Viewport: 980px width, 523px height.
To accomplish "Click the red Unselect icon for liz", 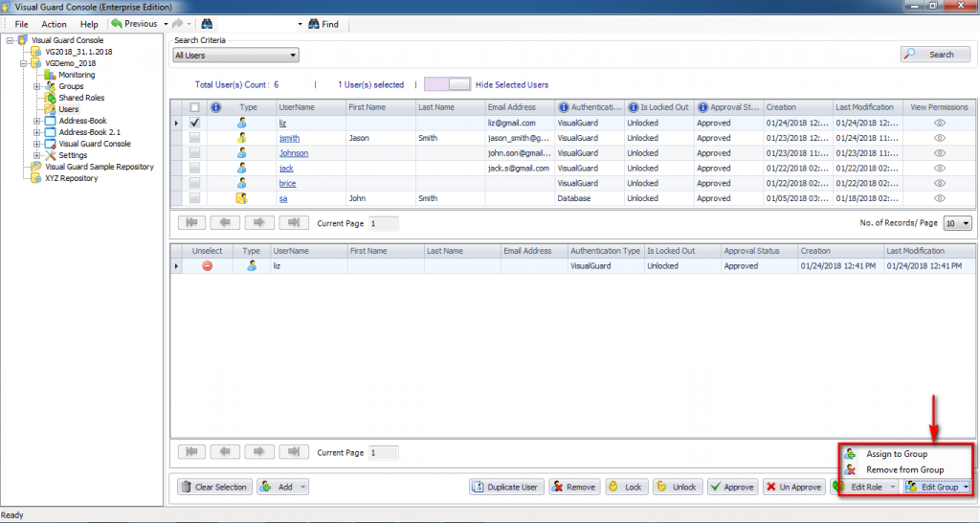I will click(208, 265).
